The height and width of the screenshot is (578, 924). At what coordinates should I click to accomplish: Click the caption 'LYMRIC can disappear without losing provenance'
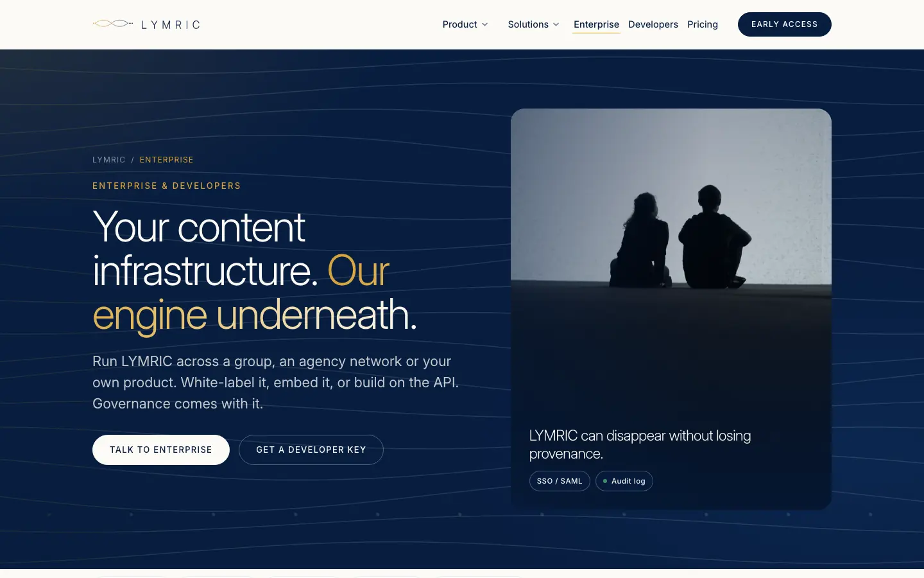[x=640, y=444]
